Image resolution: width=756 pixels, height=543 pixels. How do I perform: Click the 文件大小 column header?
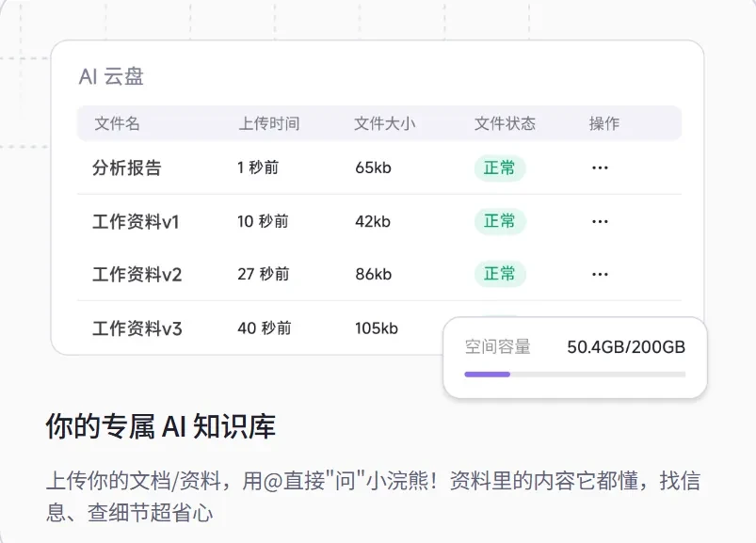click(x=385, y=123)
